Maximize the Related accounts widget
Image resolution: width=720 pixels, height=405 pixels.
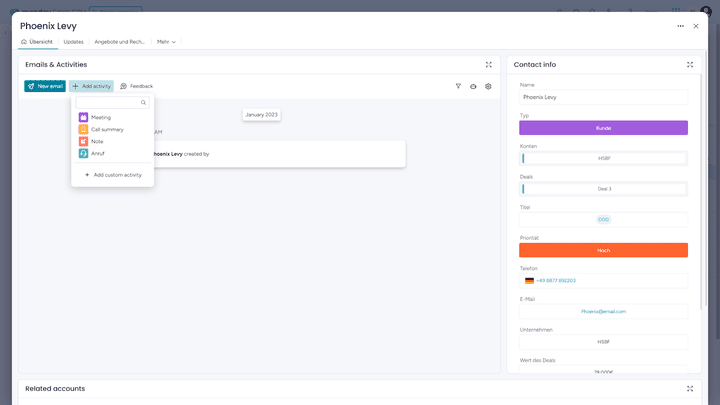coord(690,388)
